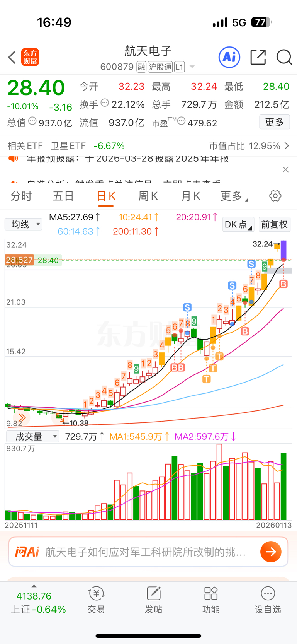Tap the 总手 729.7万 value
Image resolution: width=297 pixels, height=644 pixels.
point(199,104)
